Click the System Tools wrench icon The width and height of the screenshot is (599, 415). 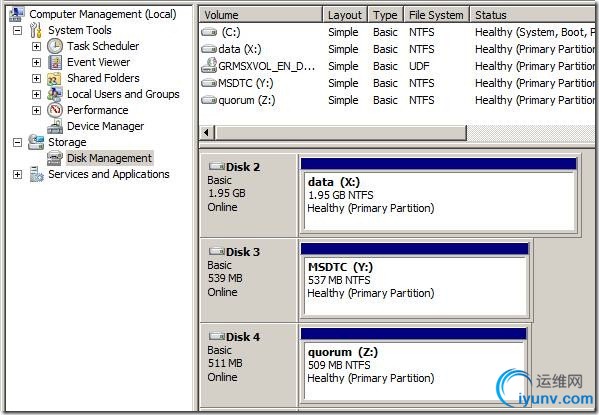point(36,30)
